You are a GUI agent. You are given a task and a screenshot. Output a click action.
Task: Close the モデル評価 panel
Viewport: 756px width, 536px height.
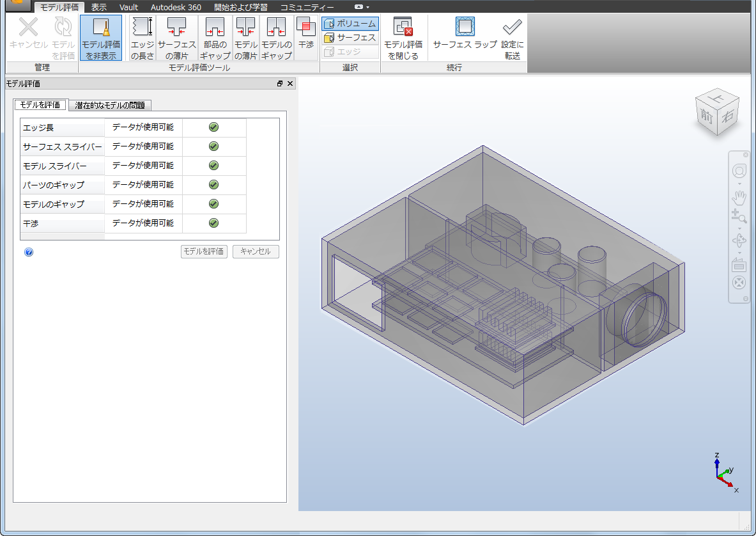click(290, 83)
